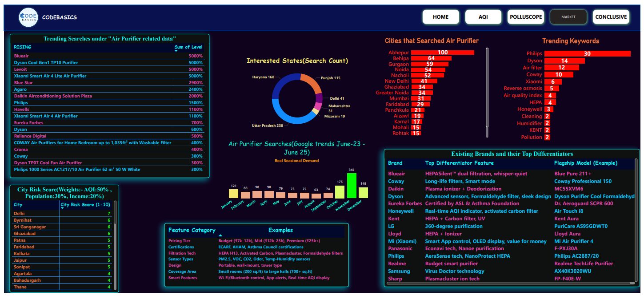This screenshot has width=644, height=296.
Task: Select the Blueair brand row
Action: pyautogui.click(x=511, y=174)
